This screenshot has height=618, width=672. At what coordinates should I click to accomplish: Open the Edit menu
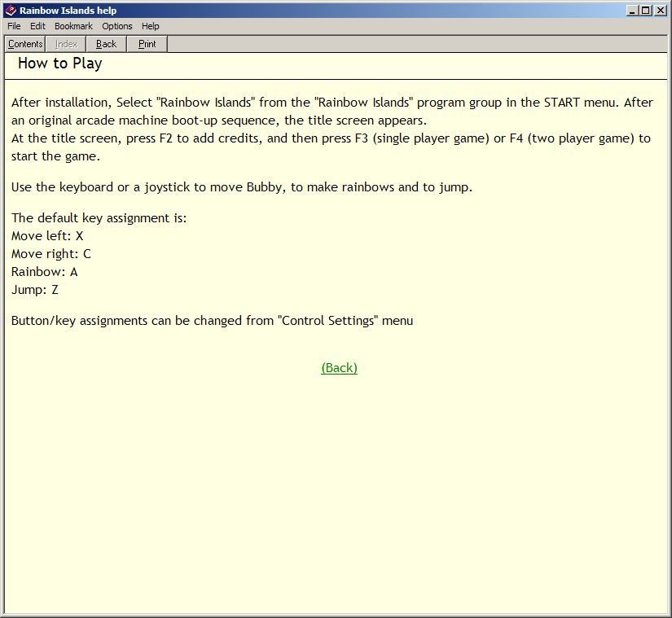point(37,26)
